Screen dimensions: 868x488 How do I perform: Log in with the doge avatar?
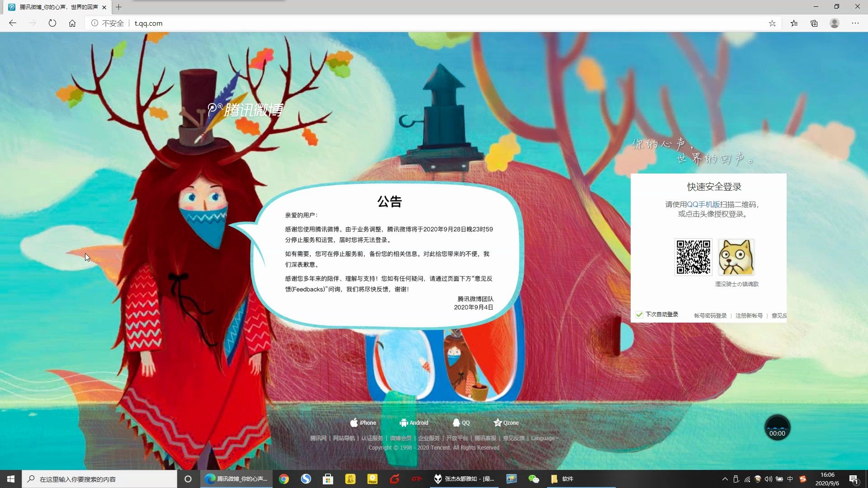pos(736,257)
